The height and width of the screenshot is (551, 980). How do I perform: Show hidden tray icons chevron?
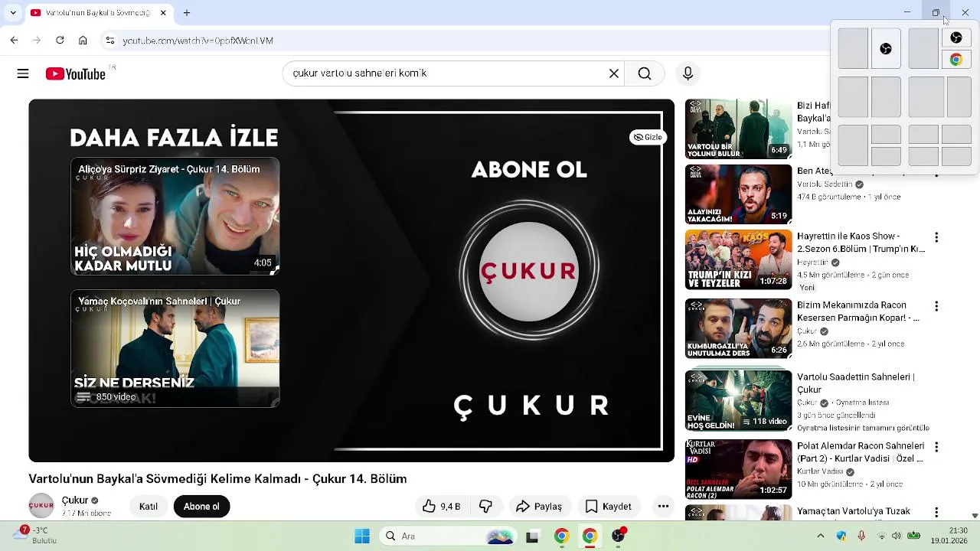tap(821, 536)
